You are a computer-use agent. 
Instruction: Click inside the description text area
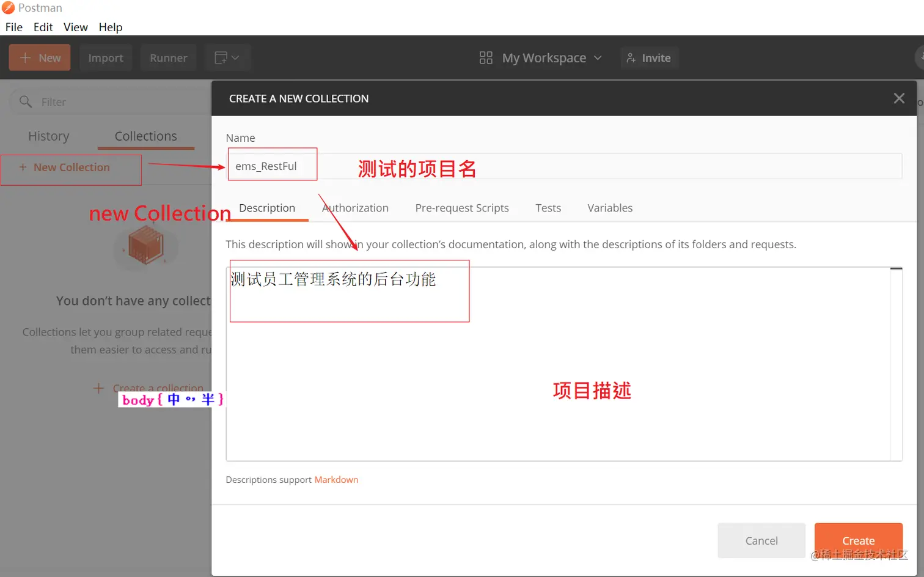coord(558,364)
